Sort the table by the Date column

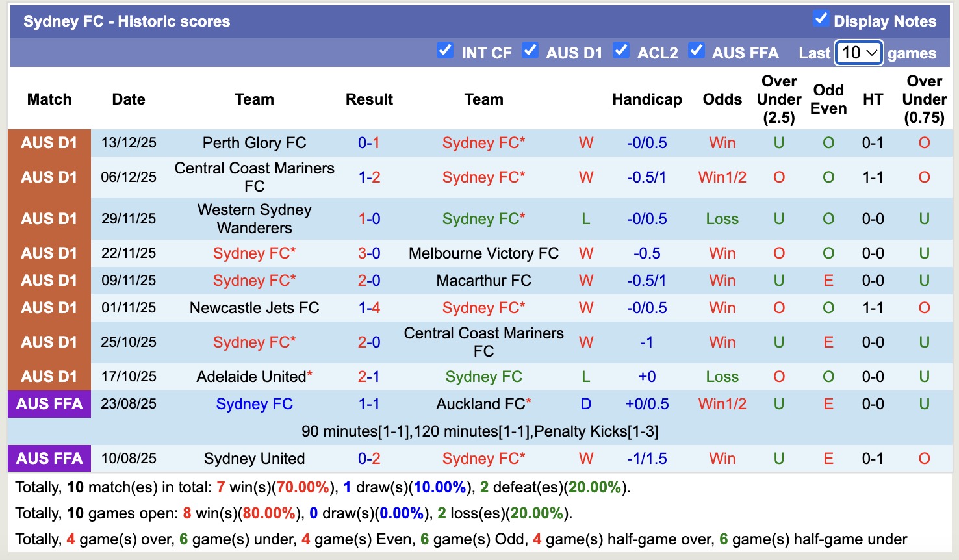(128, 99)
